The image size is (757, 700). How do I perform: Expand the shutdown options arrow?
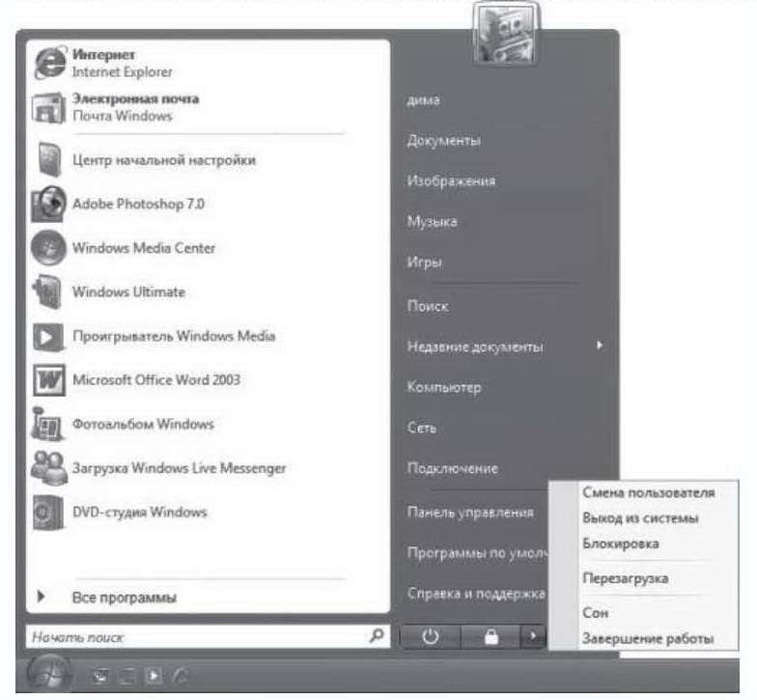click(x=533, y=637)
